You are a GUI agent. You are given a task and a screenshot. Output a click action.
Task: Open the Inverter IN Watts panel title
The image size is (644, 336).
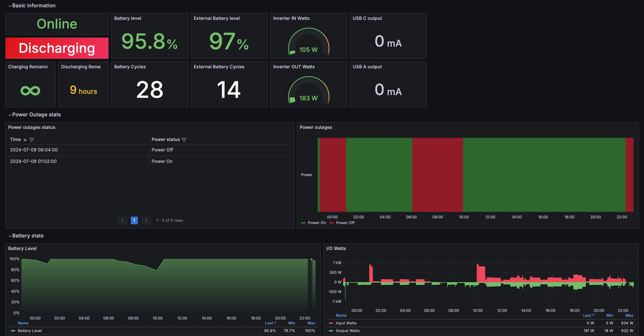point(291,18)
